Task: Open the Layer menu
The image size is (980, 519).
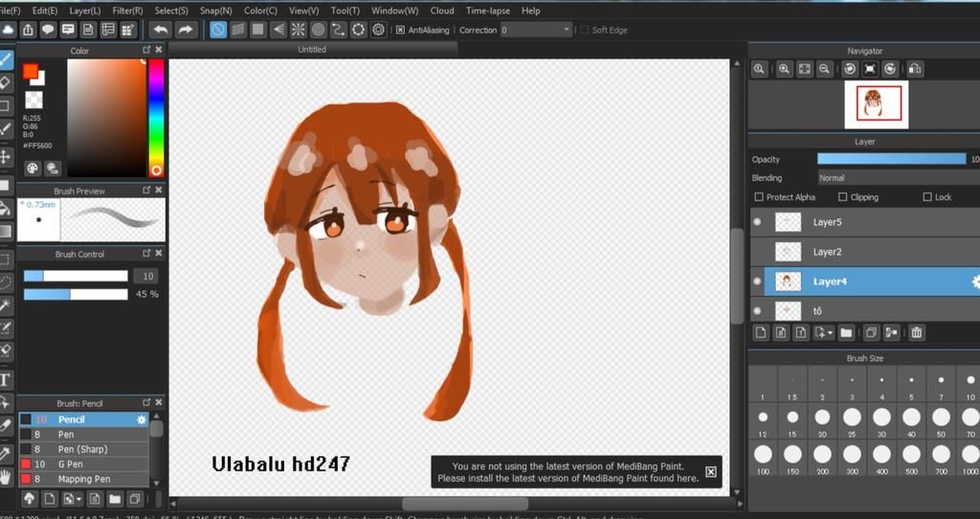Action: pos(84,11)
